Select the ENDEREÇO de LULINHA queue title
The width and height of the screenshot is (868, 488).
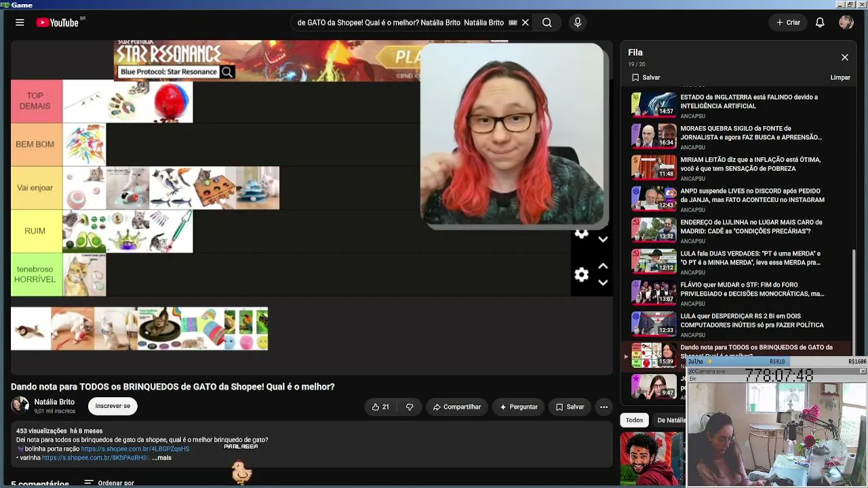pyautogui.click(x=751, y=226)
